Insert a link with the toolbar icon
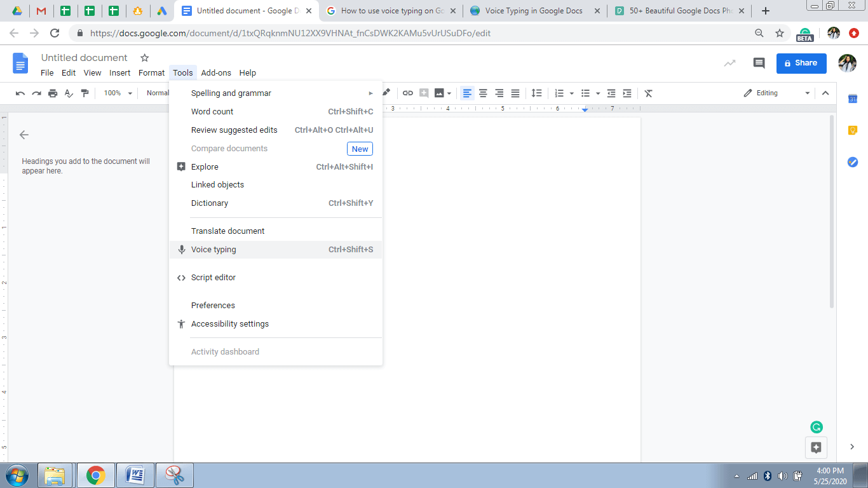Viewport: 868px width, 488px height. pos(407,93)
